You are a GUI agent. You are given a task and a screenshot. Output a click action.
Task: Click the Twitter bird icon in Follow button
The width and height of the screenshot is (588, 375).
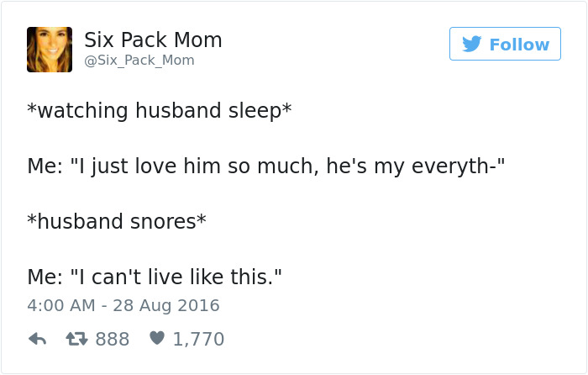click(472, 45)
